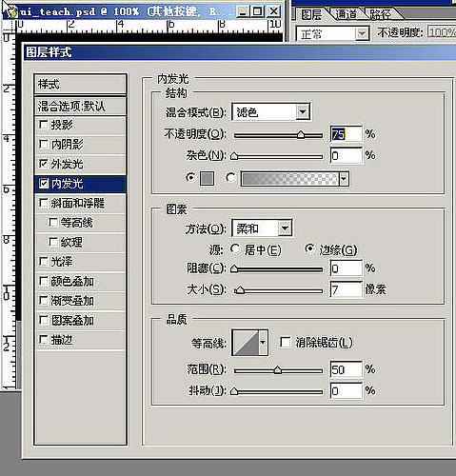Open the 方法 technique dropdown
Image resolution: width=456 pixels, height=476 pixels.
tap(285, 228)
